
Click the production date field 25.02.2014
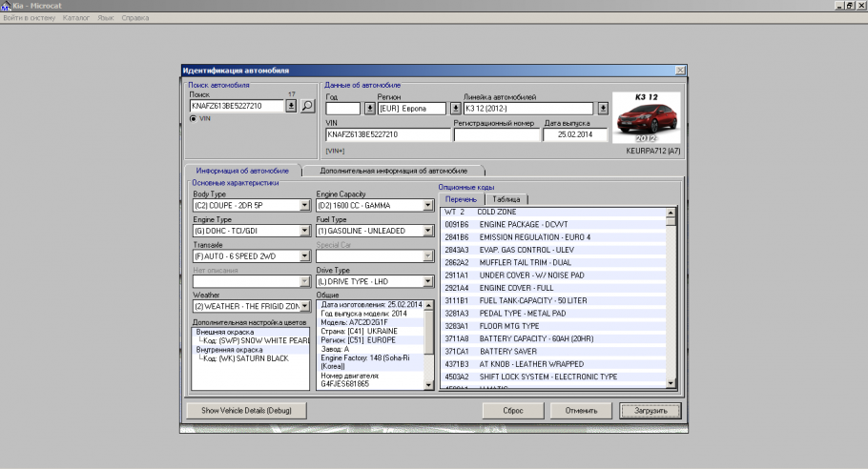tap(575, 134)
